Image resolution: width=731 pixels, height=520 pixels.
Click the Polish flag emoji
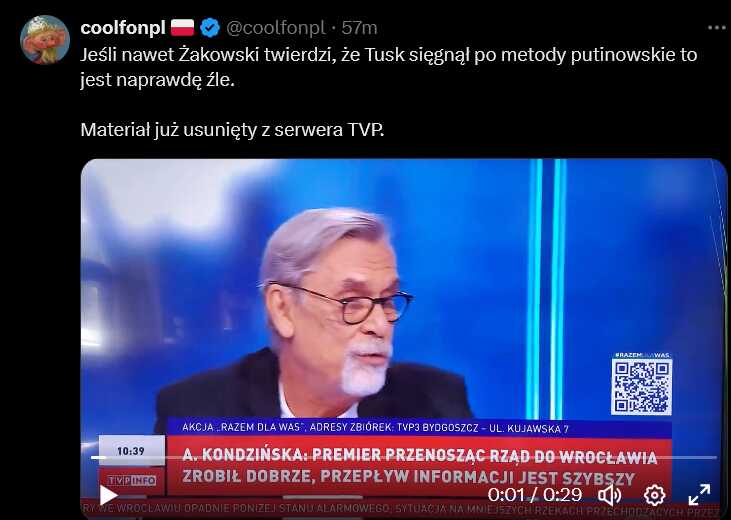coord(182,28)
